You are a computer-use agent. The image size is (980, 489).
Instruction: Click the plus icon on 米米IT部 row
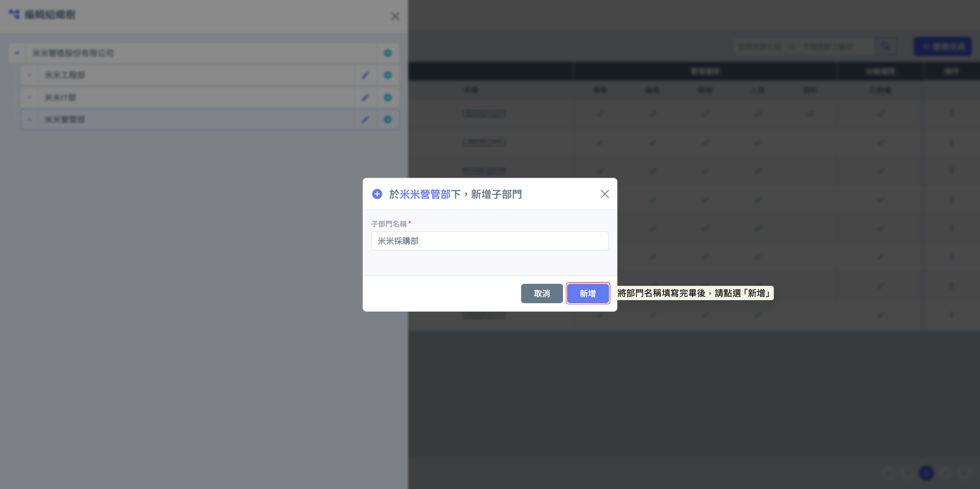pos(388,97)
